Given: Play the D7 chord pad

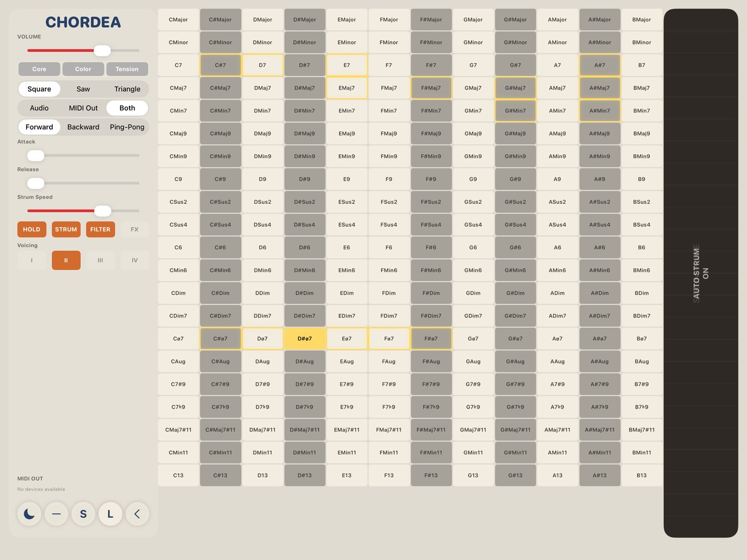Looking at the screenshot, I should [x=263, y=65].
